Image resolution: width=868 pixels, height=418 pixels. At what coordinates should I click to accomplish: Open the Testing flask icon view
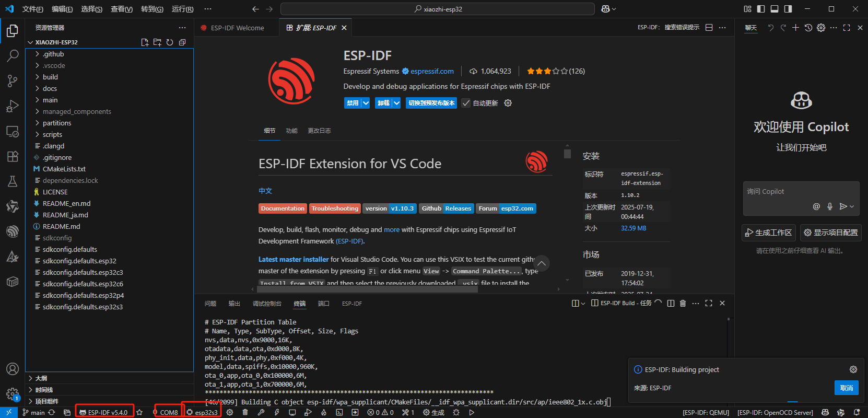[x=13, y=181]
